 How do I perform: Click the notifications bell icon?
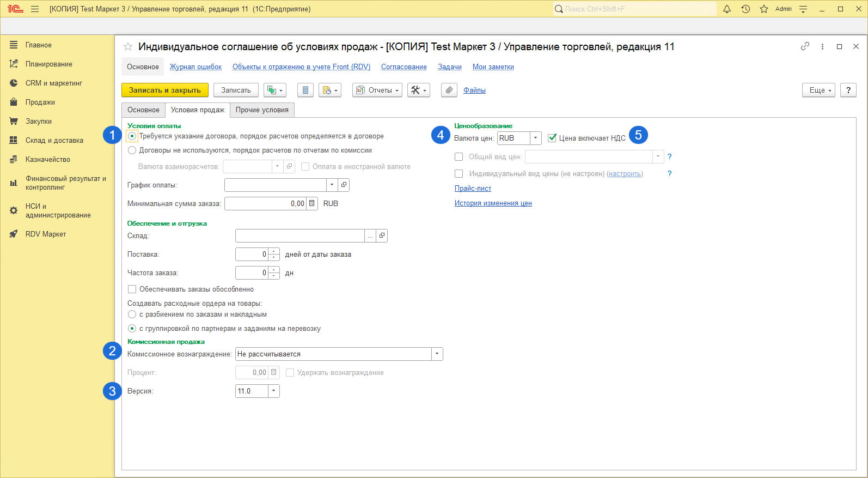click(726, 9)
